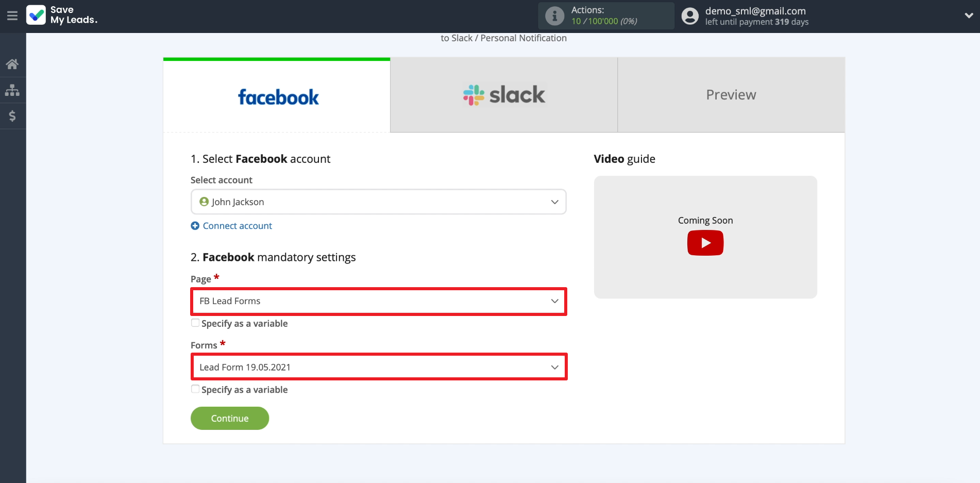Open the Preview tab
This screenshot has height=483, width=980.
click(x=731, y=95)
